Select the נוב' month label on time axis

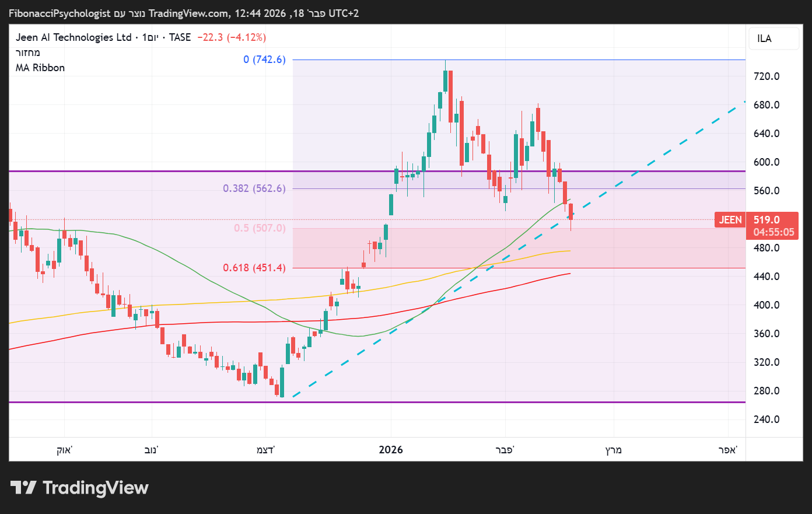pos(151,450)
